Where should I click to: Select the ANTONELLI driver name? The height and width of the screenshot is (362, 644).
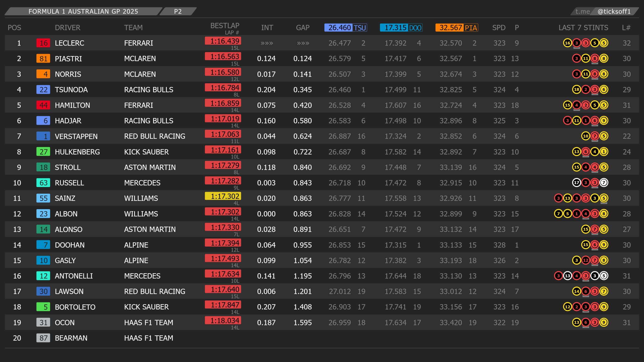(x=74, y=276)
